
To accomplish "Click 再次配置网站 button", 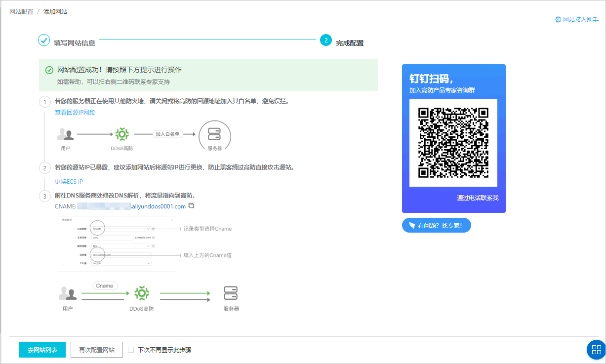I will pos(97,350).
